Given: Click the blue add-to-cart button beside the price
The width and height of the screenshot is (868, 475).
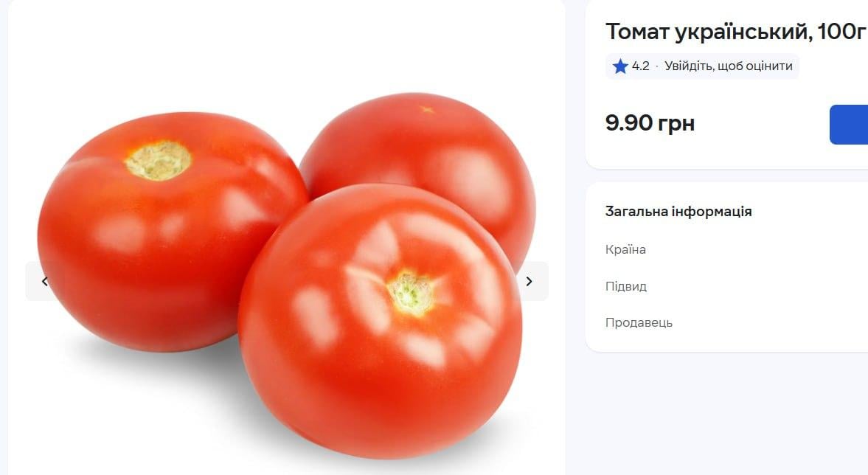Looking at the screenshot, I should pos(849,125).
